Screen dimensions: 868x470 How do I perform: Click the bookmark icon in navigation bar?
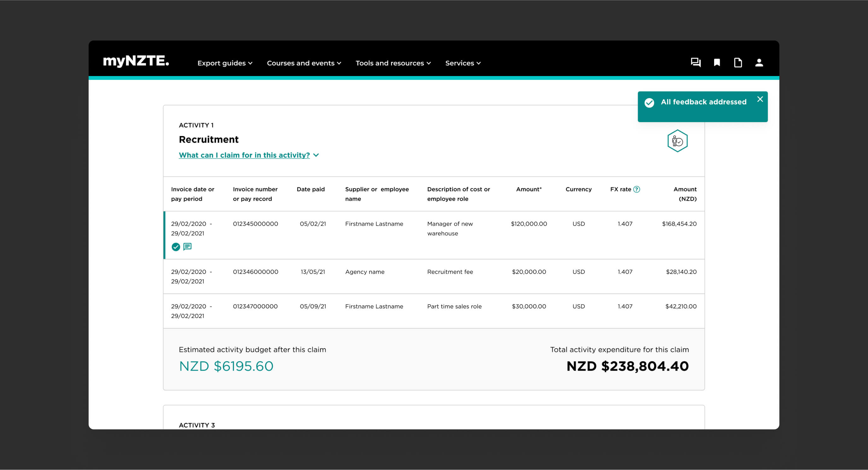pos(717,63)
